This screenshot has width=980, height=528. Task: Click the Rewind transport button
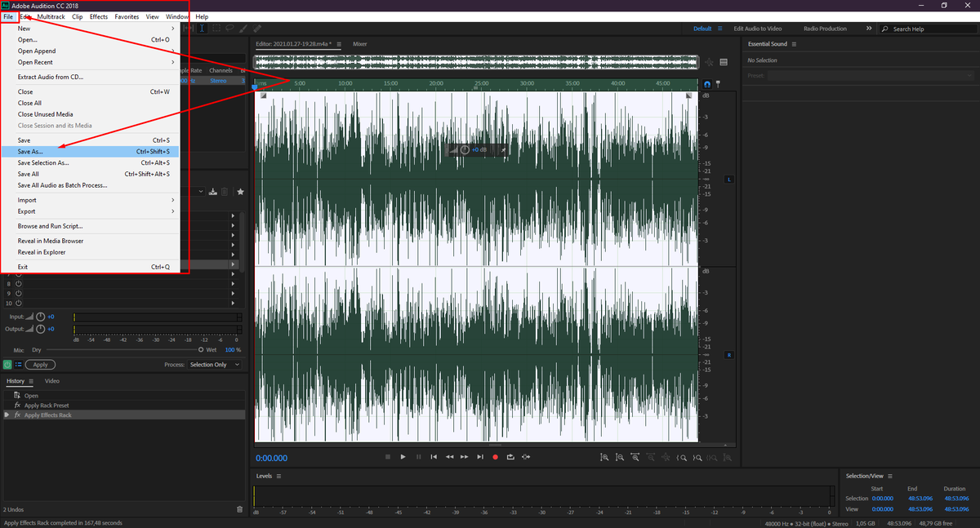[449, 457]
